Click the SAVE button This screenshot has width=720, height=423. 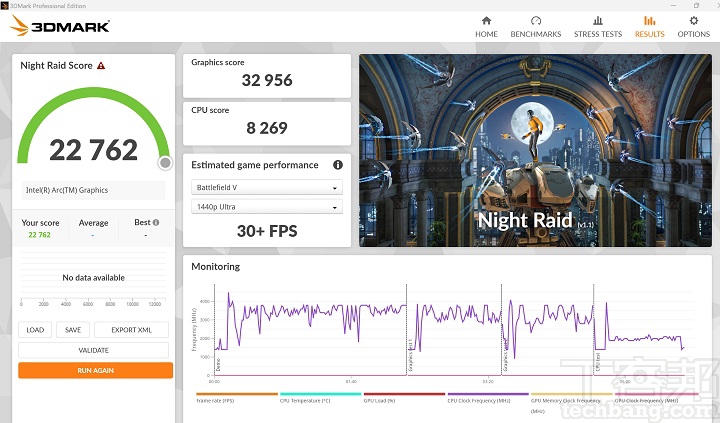[x=73, y=330]
